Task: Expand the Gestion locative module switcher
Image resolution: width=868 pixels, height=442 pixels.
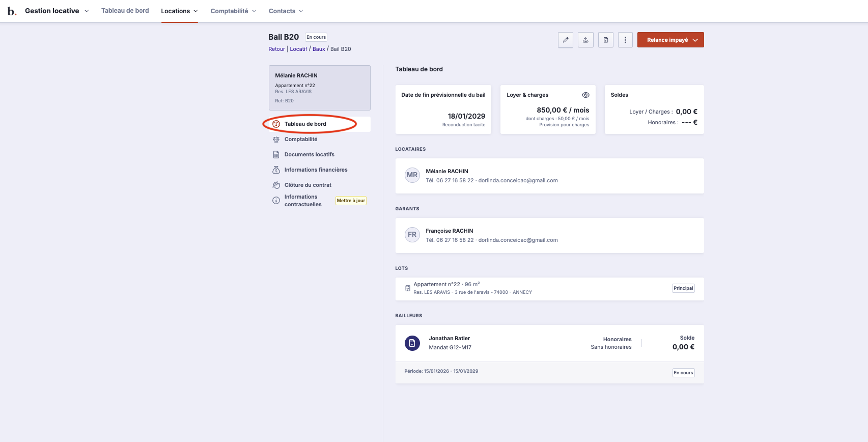Action: (x=57, y=11)
